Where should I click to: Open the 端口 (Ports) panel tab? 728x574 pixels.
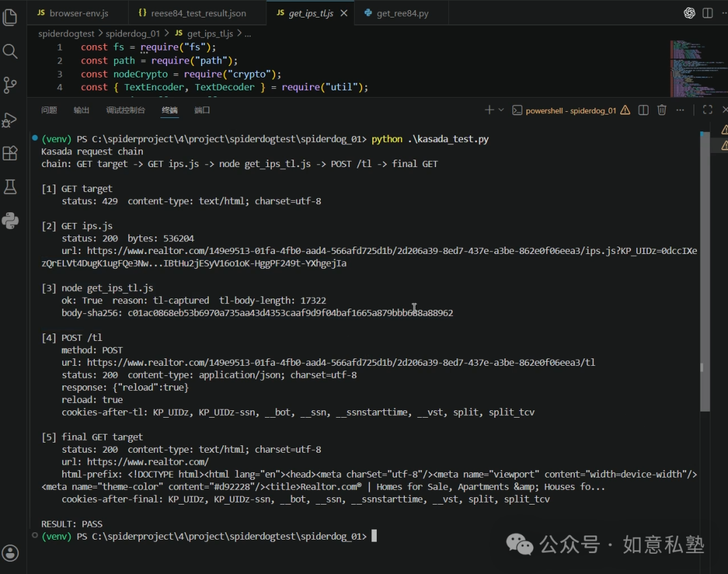[202, 110]
